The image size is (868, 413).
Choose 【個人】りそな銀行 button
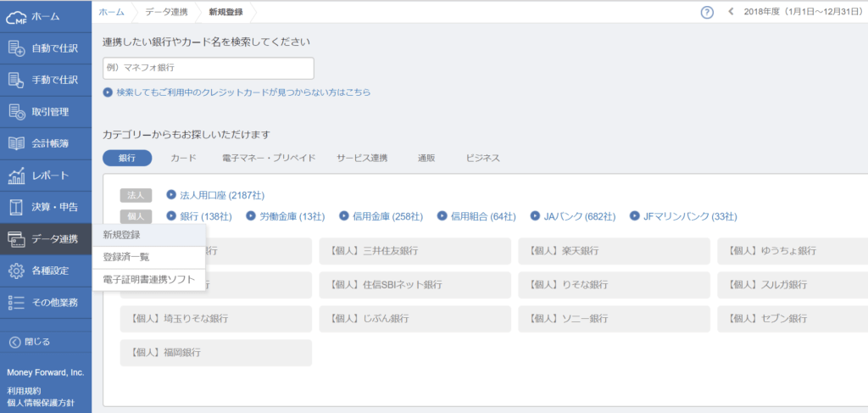614,285
